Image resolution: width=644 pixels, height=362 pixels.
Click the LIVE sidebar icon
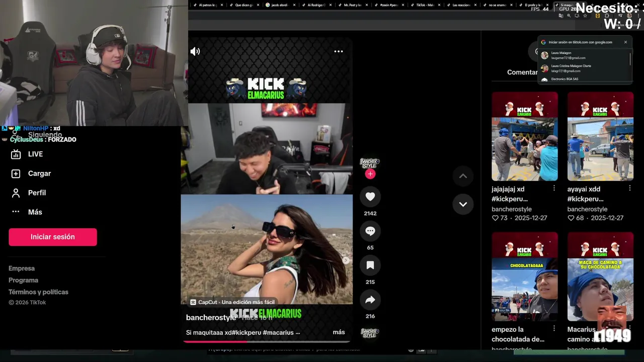click(16, 154)
